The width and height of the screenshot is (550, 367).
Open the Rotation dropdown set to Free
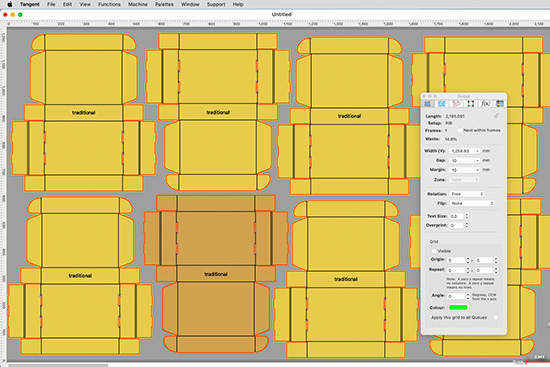click(467, 194)
